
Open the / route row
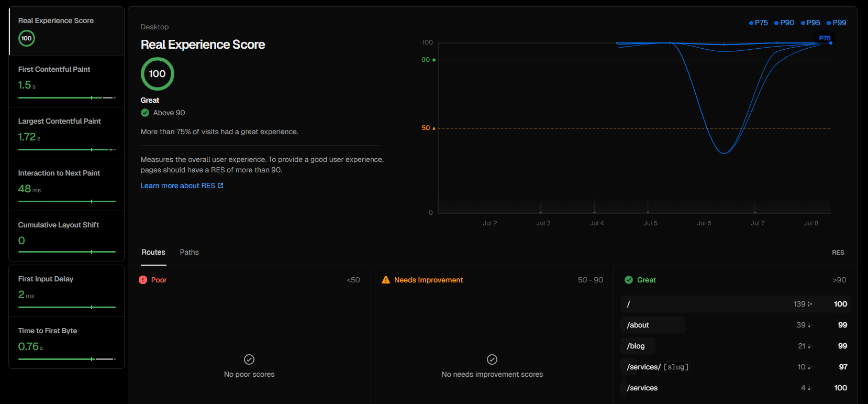point(736,304)
